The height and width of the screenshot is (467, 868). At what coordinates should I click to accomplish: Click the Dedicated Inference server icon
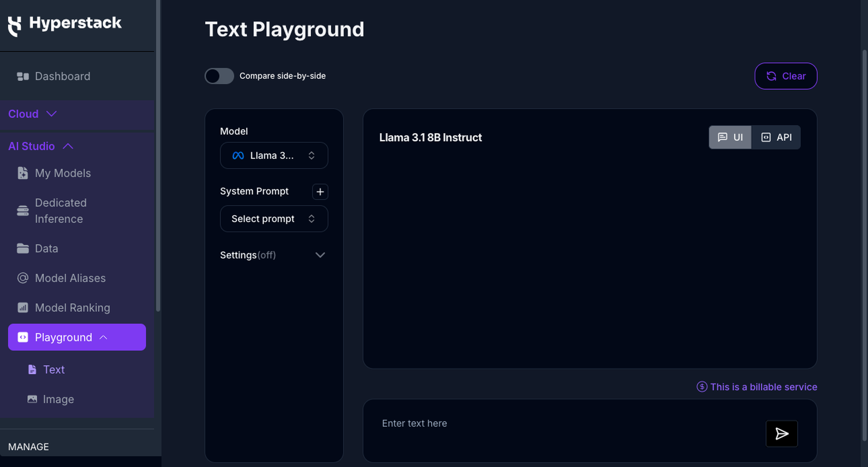pos(23,211)
